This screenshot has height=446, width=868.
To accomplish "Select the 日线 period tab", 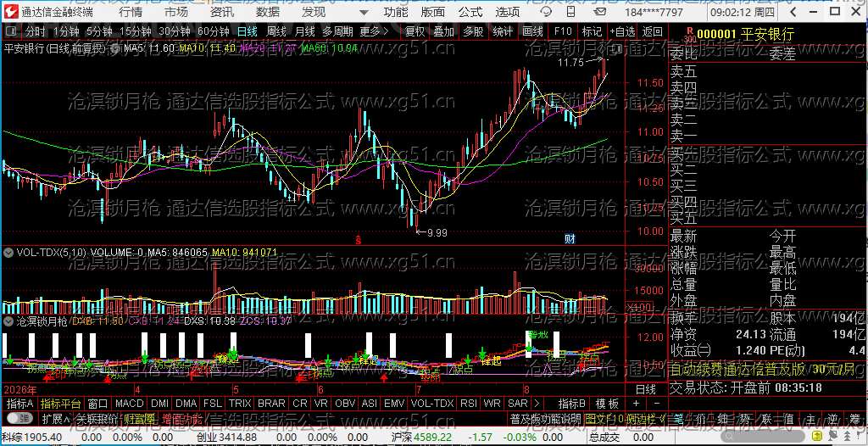I will click(x=247, y=32).
